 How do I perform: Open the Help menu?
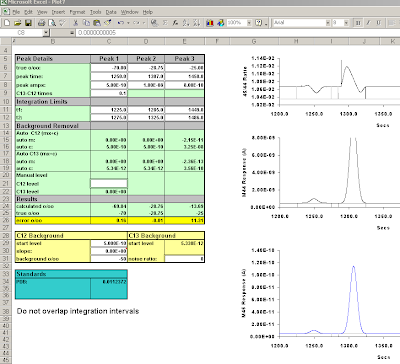(148, 12)
